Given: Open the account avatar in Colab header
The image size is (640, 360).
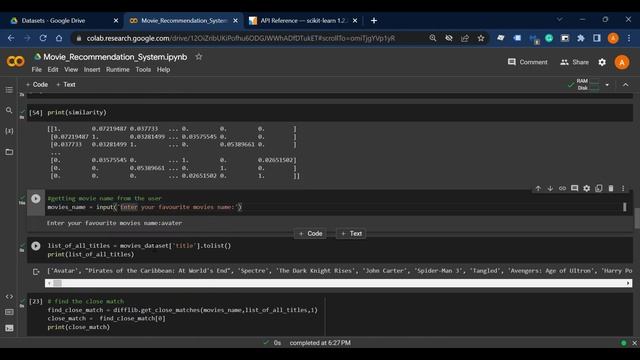Looking at the screenshot, I should [x=622, y=62].
